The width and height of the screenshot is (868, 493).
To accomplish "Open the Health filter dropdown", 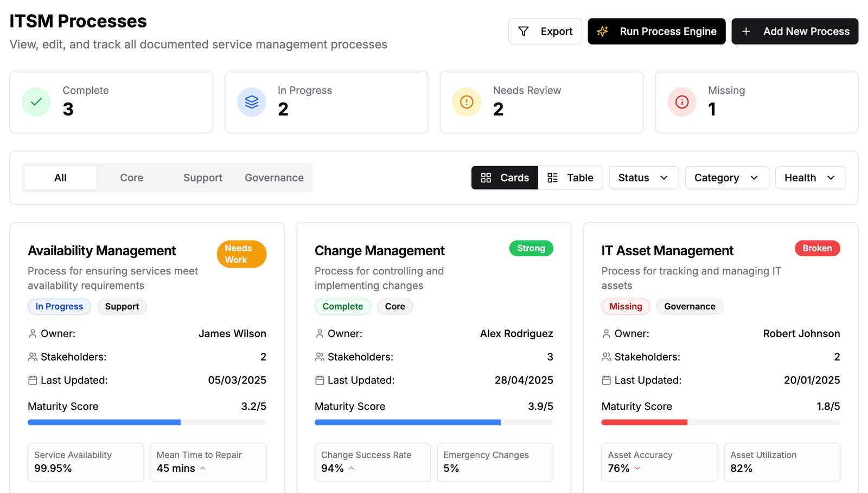I will 810,178.
